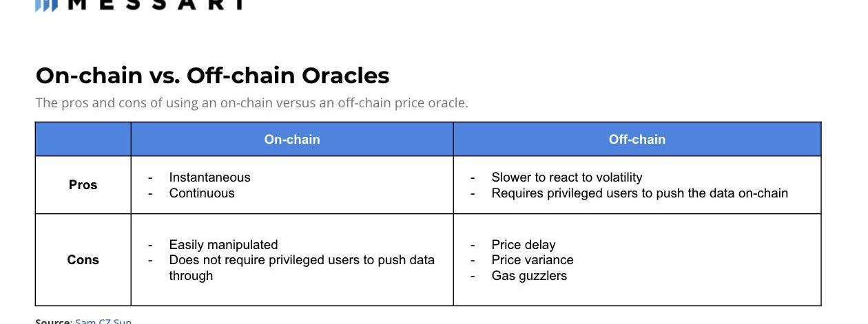The height and width of the screenshot is (324, 868).
Task: Select the Off-chain column header
Action: pos(637,140)
